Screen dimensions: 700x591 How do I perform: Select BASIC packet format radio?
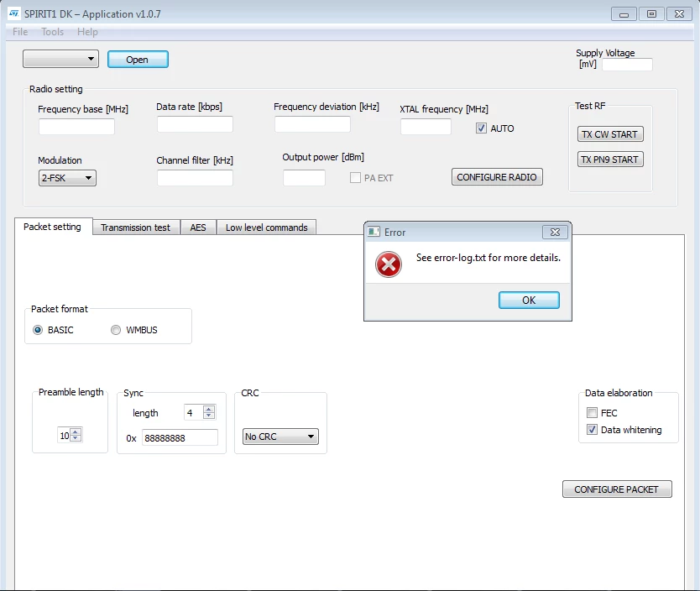[38, 330]
